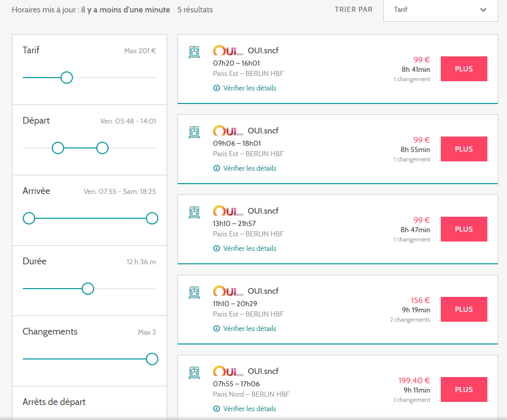Image resolution: width=507 pixels, height=420 pixels.
Task: Click PLUS for the 156 € trip
Action: 464,309
